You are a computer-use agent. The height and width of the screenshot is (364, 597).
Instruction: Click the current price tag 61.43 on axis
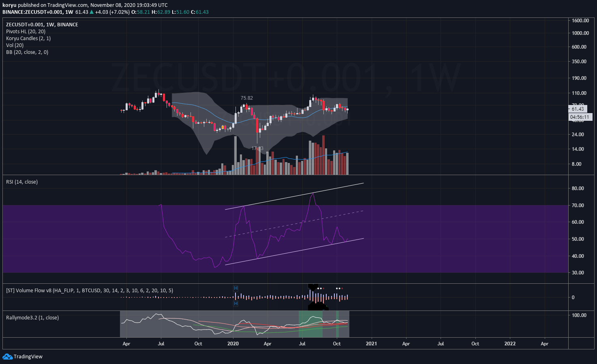coord(578,109)
